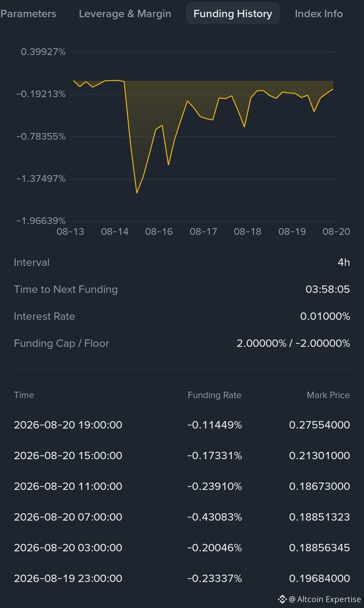The width and height of the screenshot is (364, 608).
Task: Click the Funding Rate column header
Action: click(214, 395)
